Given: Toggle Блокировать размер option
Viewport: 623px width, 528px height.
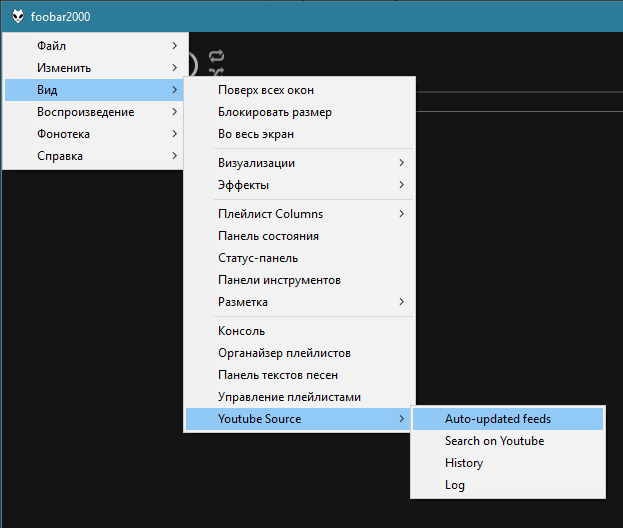Looking at the screenshot, I should (x=299, y=112).
